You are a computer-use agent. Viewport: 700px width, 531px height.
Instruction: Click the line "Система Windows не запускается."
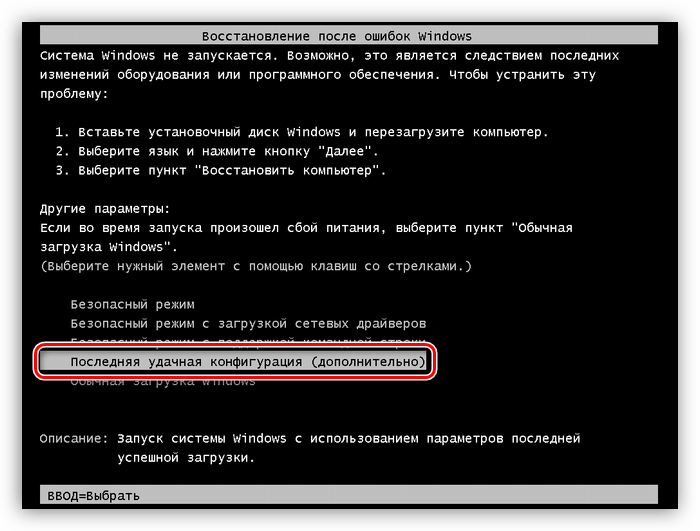(x=158, y=56)
